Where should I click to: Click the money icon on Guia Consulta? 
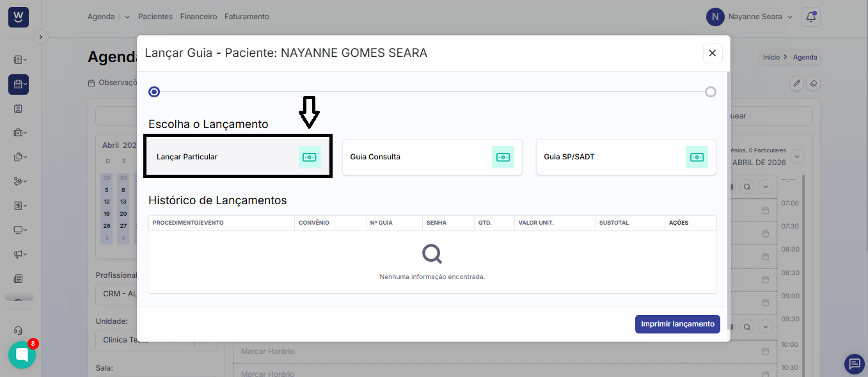[503, 157]
